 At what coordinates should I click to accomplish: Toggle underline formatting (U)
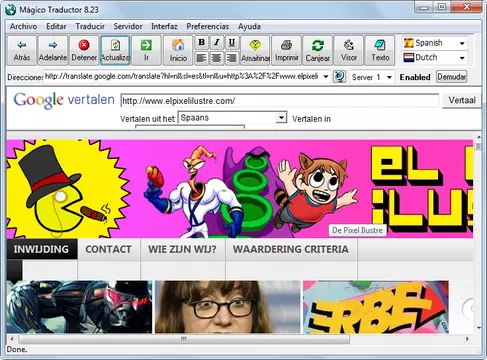point(232,42)
